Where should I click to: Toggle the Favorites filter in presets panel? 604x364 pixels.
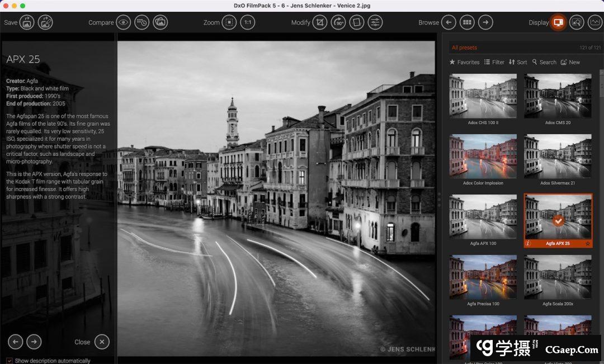pos(465,62)
